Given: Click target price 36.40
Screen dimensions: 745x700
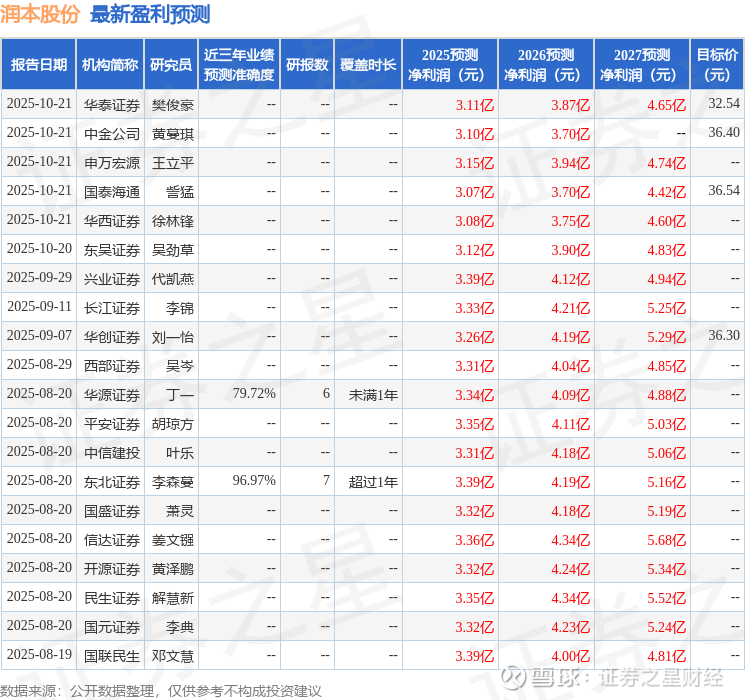Looking at the screenshot, I should [724, 132].
